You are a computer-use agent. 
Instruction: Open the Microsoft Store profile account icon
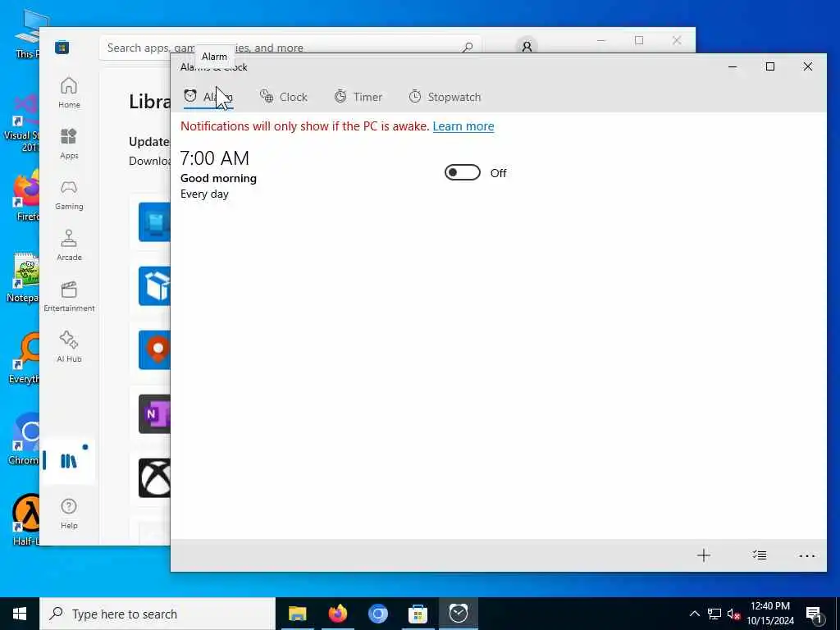pyautogui.click(x=527, y=47)
